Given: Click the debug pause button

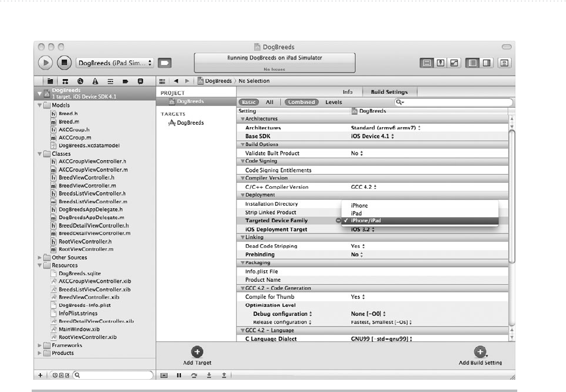Looking at the screenshot, I should [179, 376].
